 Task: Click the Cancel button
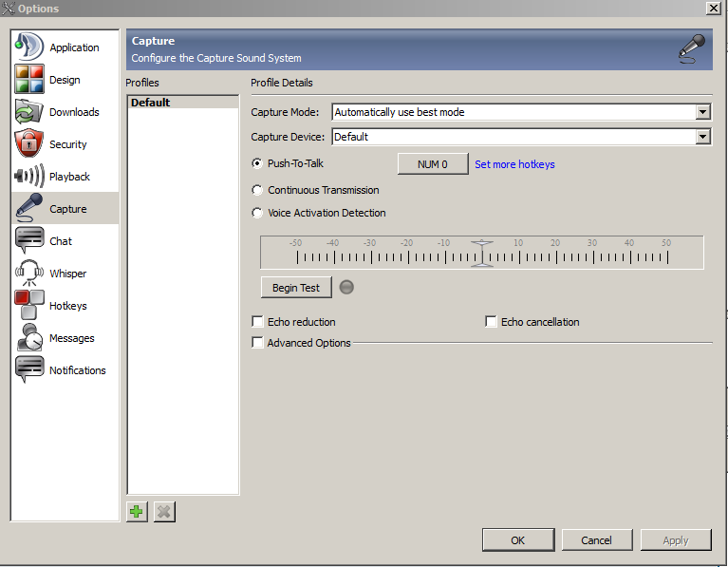pos(597,540)
